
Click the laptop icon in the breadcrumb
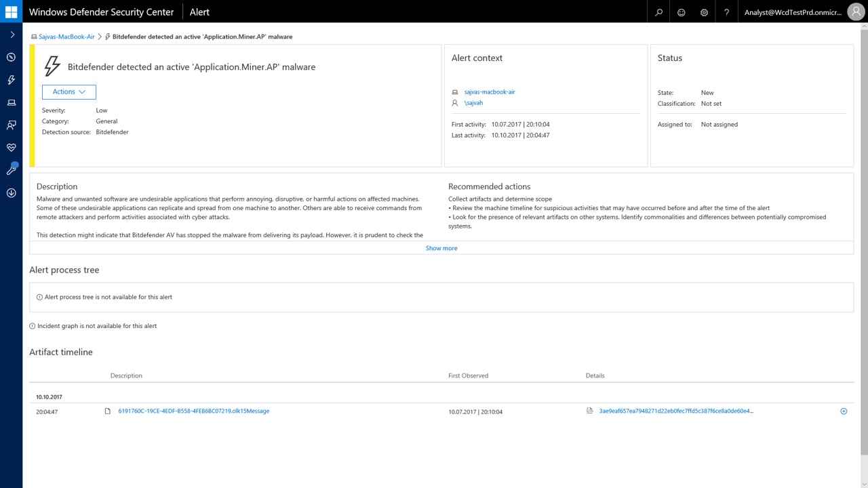coord(34,37)
